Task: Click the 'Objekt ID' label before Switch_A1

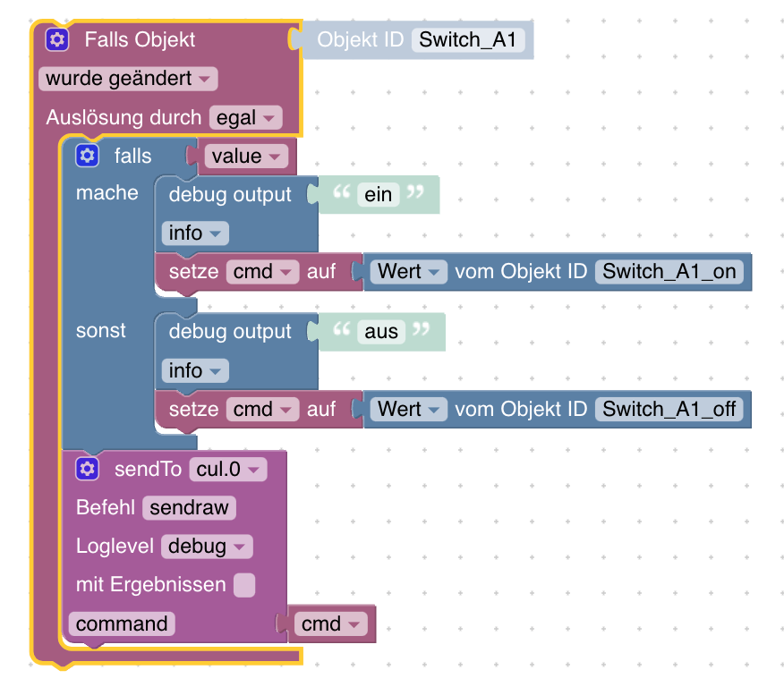Action: click(360, 39)
